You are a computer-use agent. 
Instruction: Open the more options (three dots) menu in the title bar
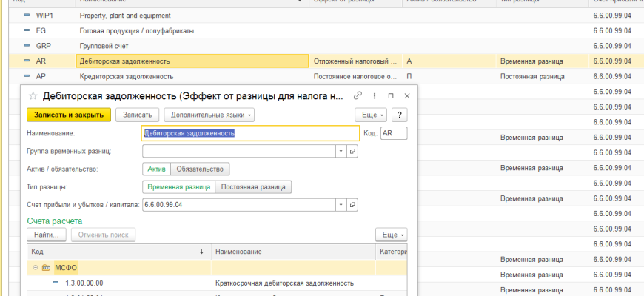(x=375, y=96)
